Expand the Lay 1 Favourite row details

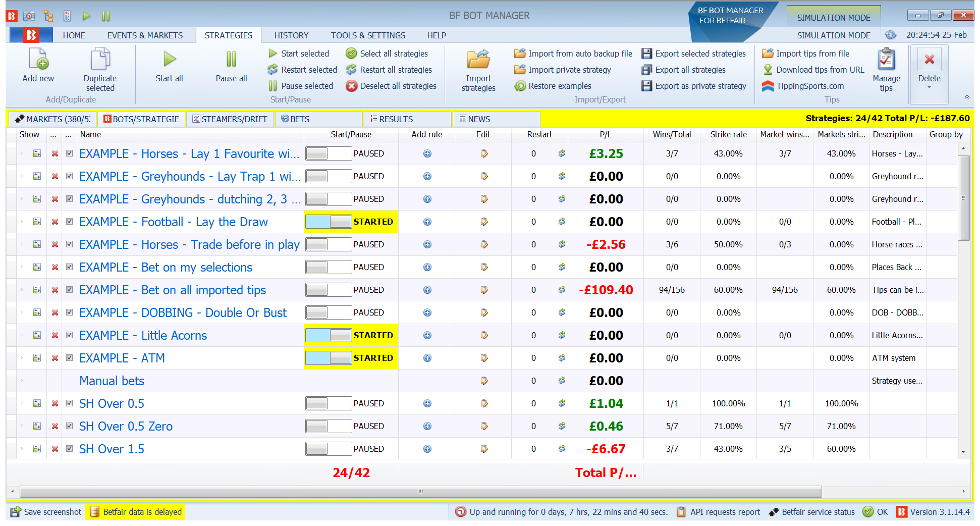point(22,153)
